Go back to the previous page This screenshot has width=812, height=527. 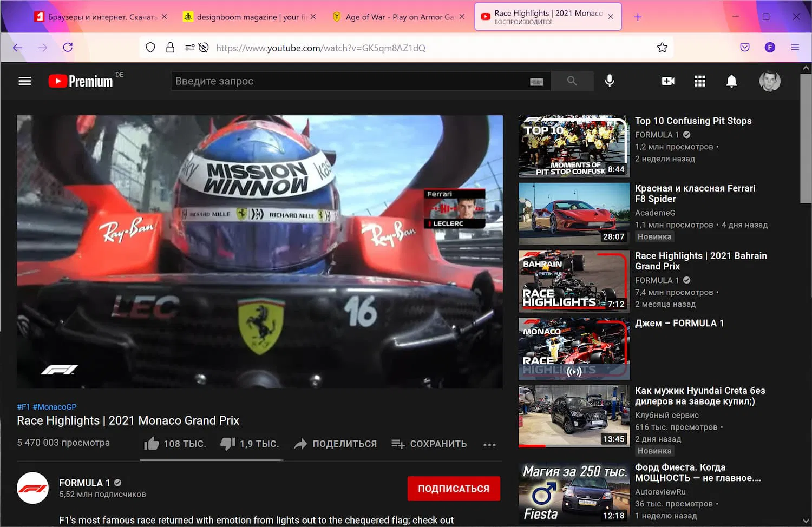17,48
